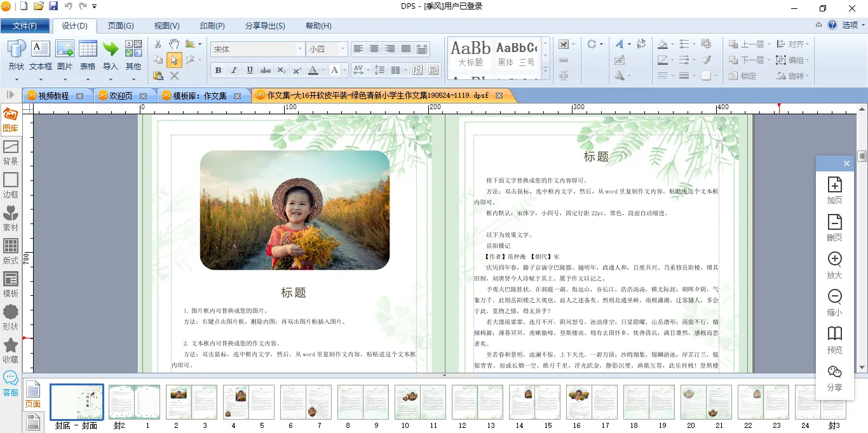Click the 锁定 lock button

tap(742, 76)
